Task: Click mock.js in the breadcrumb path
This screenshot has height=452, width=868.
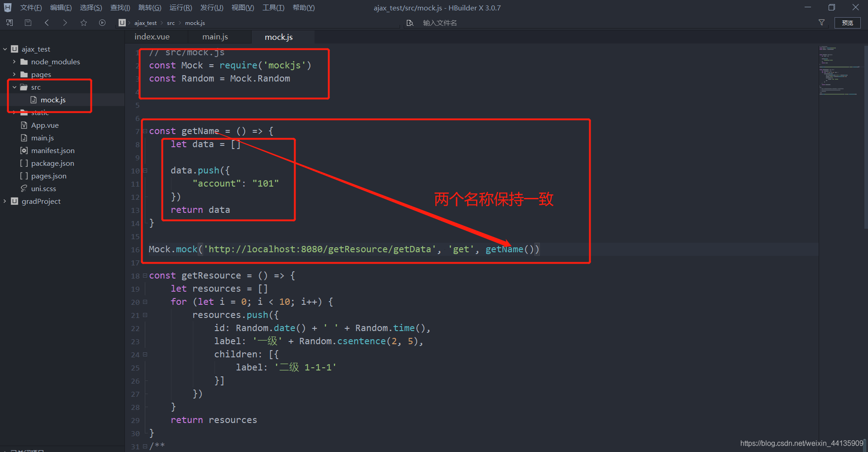Action: coord(195,23)
